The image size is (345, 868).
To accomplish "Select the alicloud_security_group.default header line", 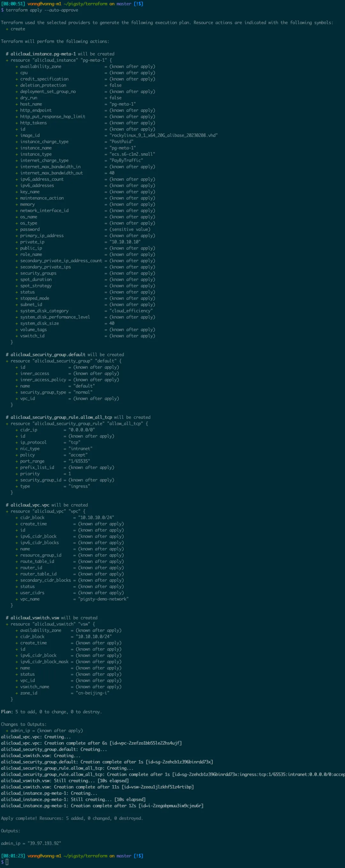I will tap(65, 355).
